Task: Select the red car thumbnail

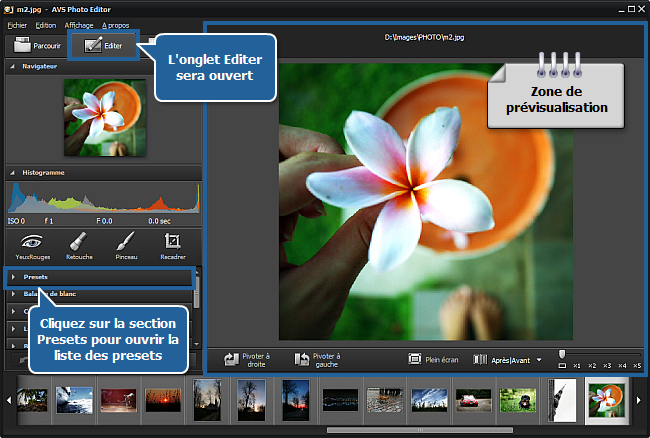Action: [x=470, y=400]
